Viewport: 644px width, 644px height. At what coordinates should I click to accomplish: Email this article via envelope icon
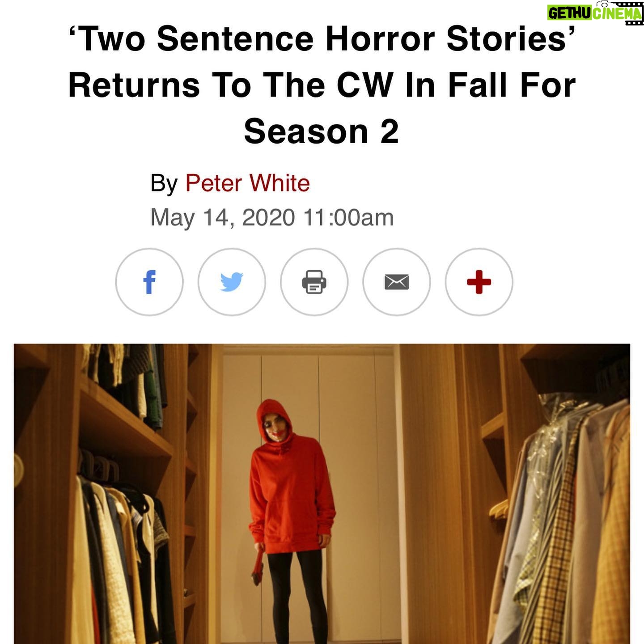tap(397, 282)
